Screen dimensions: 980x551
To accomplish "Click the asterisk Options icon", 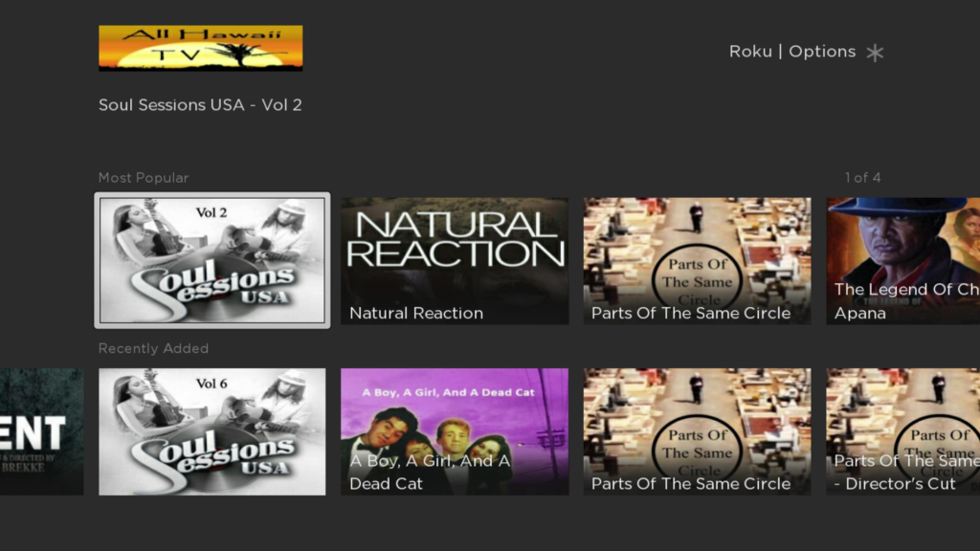I will pyautogui.click(x=875, y=53).
